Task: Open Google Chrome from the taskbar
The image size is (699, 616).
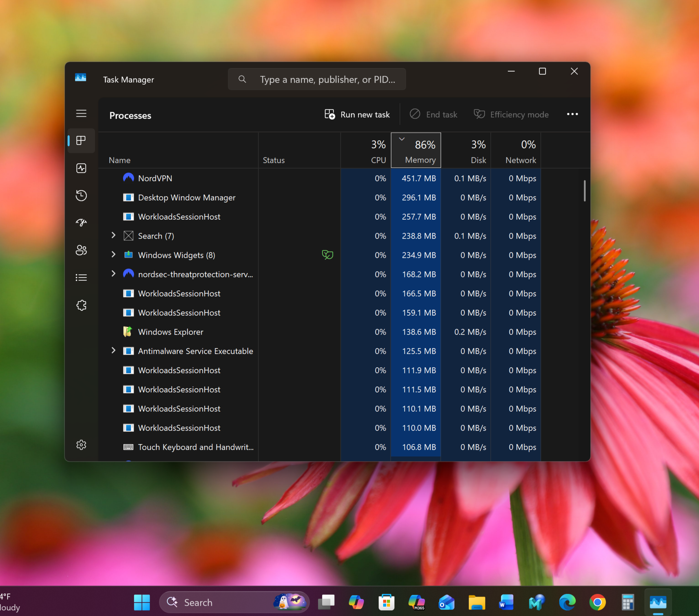Action: pos(597,602)
